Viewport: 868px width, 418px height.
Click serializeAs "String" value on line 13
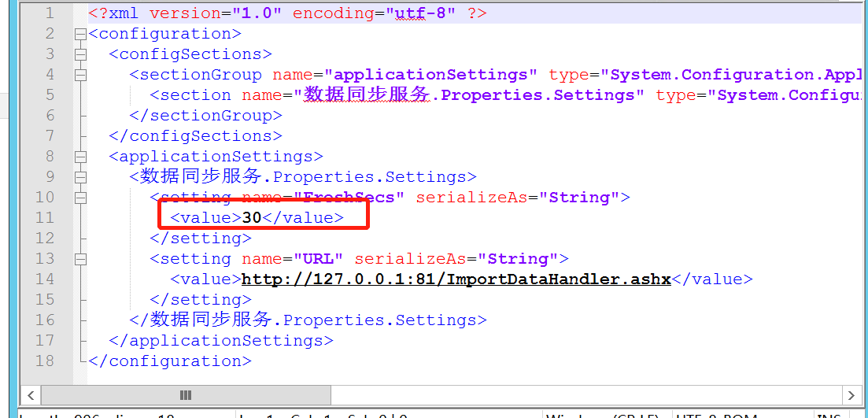[x=518, y=259]
